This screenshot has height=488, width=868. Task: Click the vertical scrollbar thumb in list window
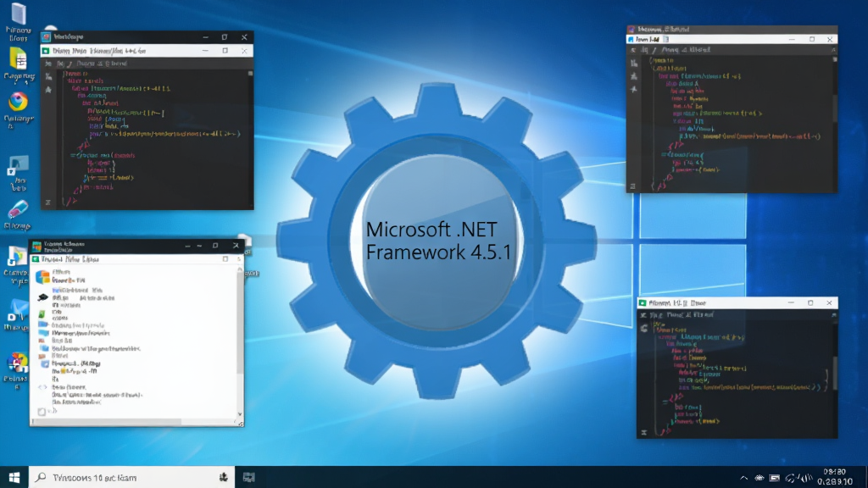(x=240, y=324)
